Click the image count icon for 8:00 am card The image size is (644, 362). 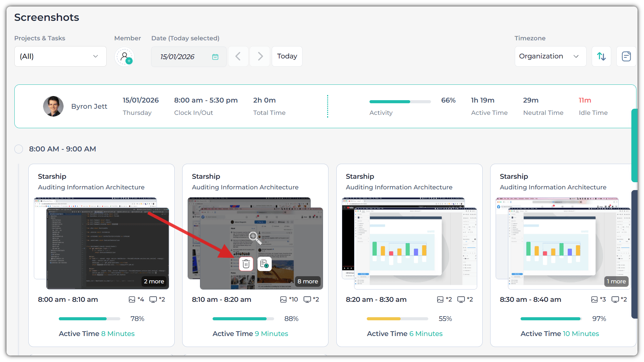click(x=132, y=299)
